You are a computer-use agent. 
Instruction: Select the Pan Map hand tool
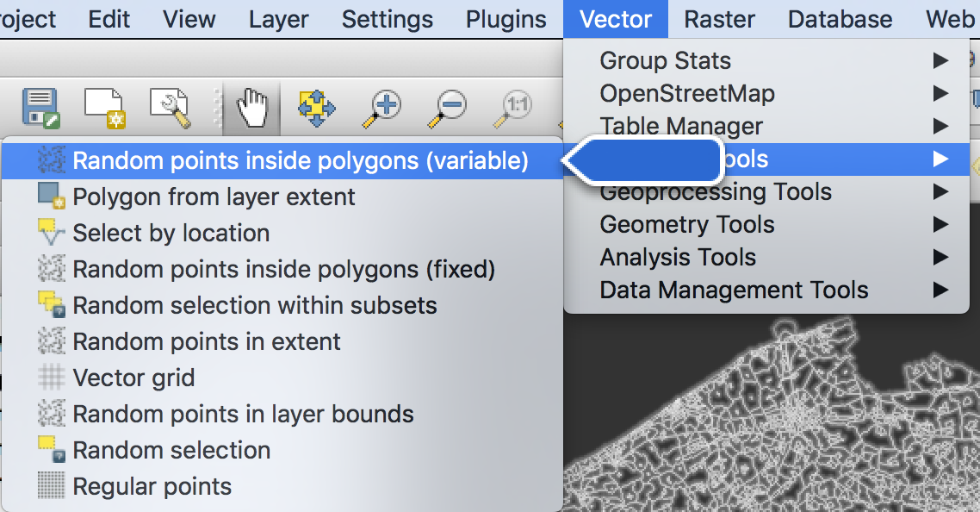pos(252,108)
